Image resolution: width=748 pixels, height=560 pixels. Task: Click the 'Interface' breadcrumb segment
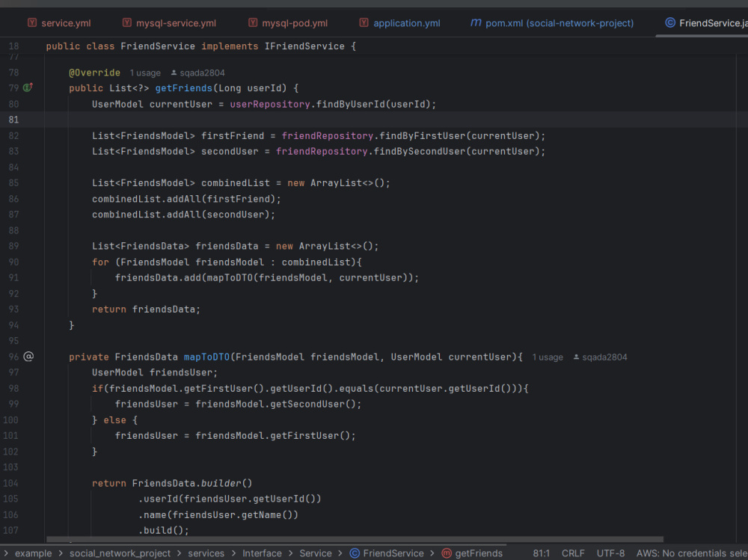tap(262, 553)
